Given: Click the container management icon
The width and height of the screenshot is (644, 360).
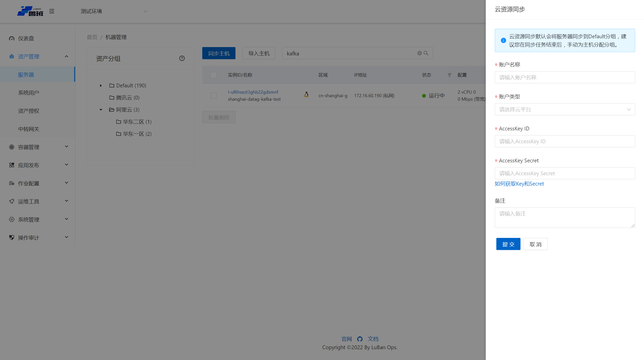Looking at the screenshot, I should [x=12, y=147].
